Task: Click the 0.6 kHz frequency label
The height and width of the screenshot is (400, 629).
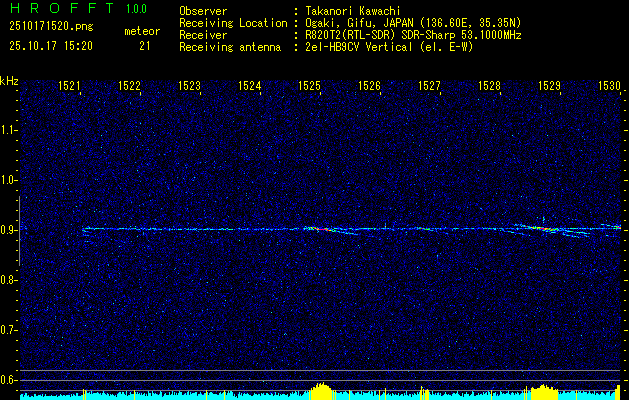Action: [x=9, y=380]
